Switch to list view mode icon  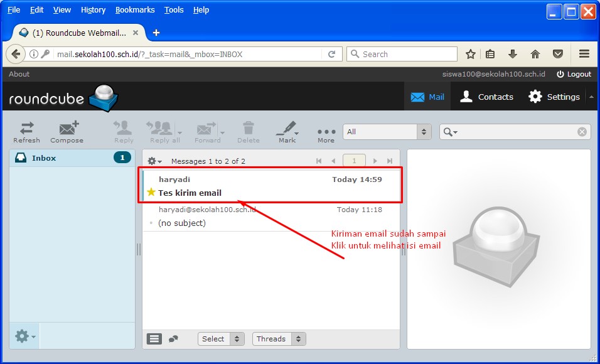pos(154,339)
